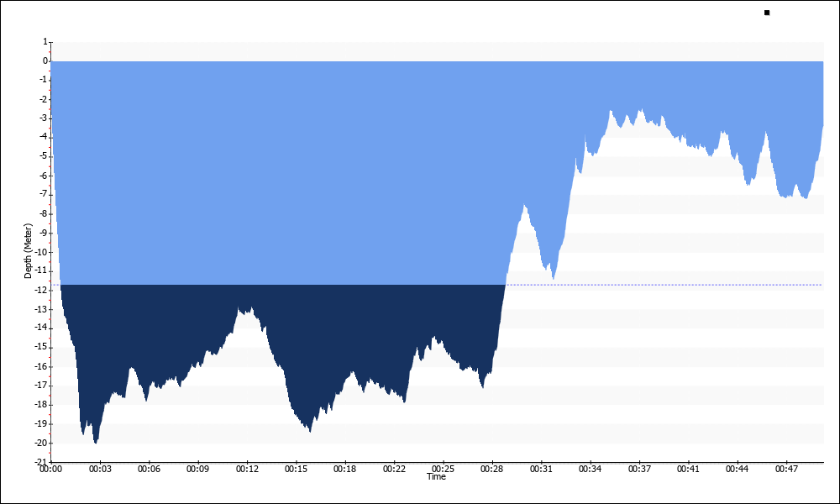Click the depth axis label 0
The image size is (840, 504).
click(x=45, y=60)
